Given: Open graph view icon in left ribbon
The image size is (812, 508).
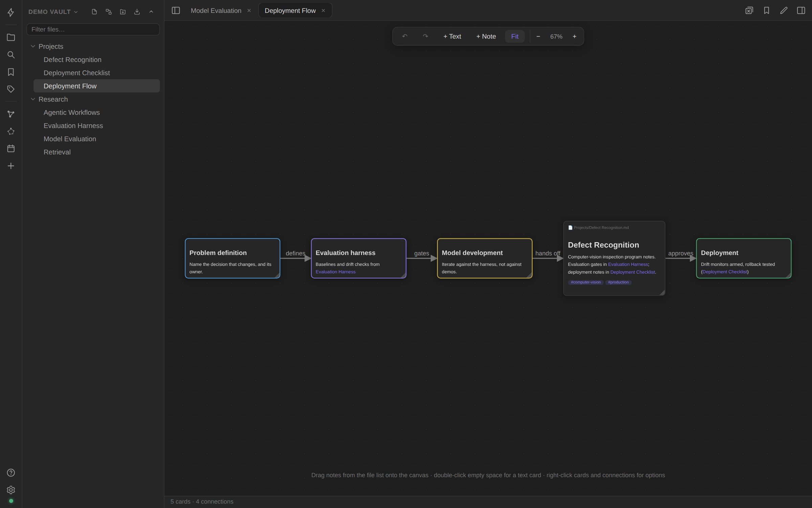Looking at the screenshot, I should [x=11, y=114].
